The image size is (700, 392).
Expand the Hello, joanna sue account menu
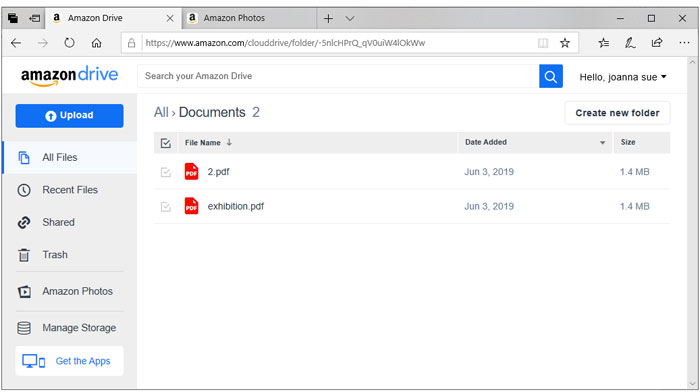coord(623,77)
